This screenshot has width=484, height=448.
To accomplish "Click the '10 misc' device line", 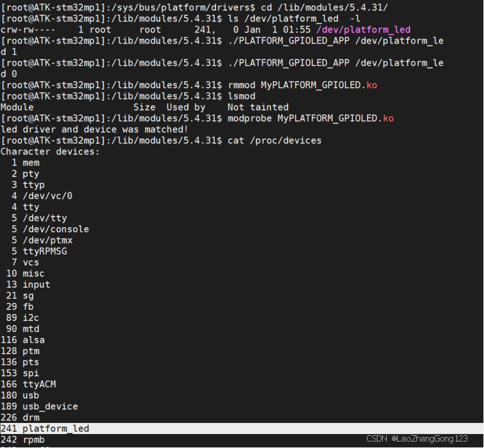I will click(x=25, y=274).
